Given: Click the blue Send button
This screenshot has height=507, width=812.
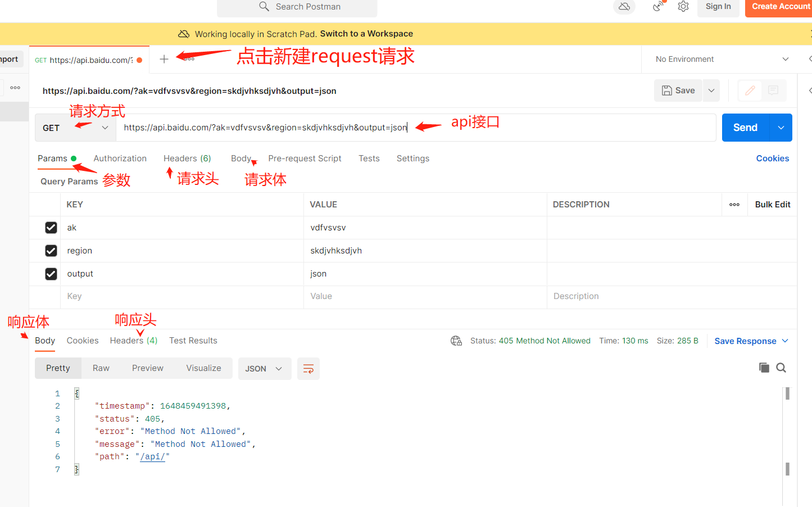Looking at the screenshot, I should coord(746,128).
